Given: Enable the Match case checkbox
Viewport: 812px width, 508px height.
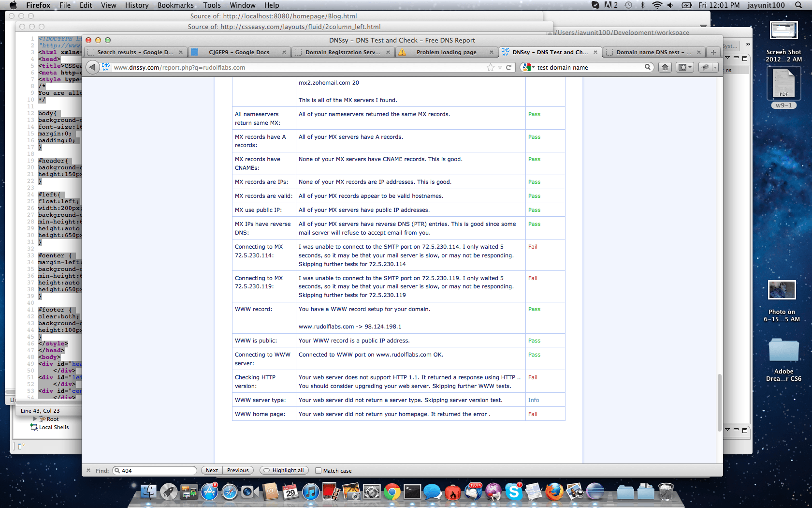Looking at the screenshot, I should coord(318,470).
